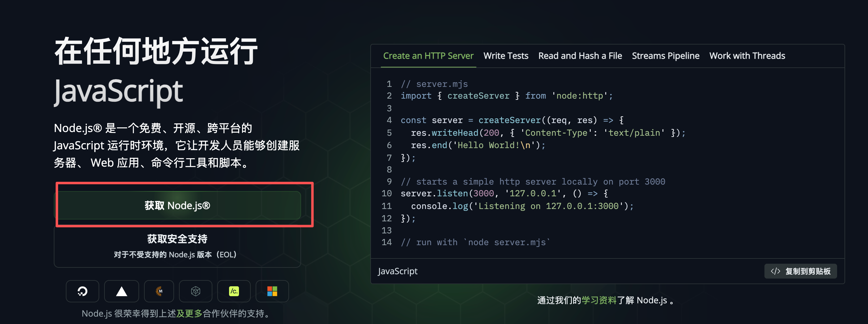Click the Node.js 很荣幸得到 supporters sentence
The image size is (868, 324).
tap(177, 313)
